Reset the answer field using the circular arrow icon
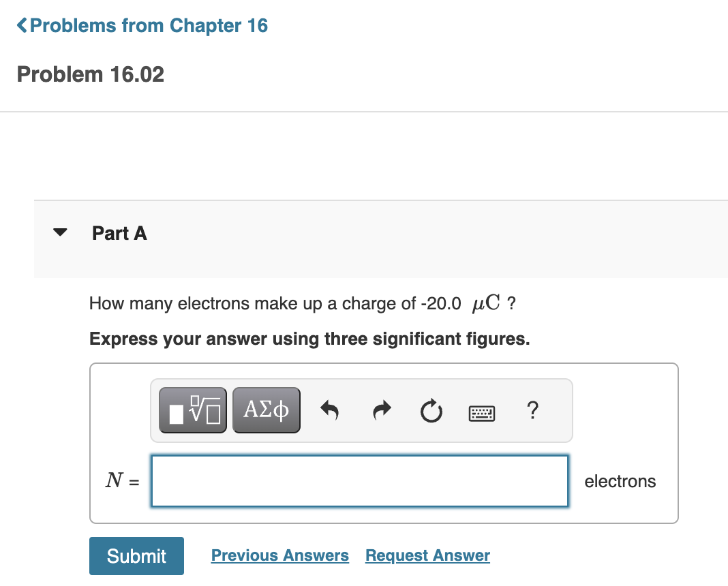This screenshot has height=586, width=728. [431, 410]
